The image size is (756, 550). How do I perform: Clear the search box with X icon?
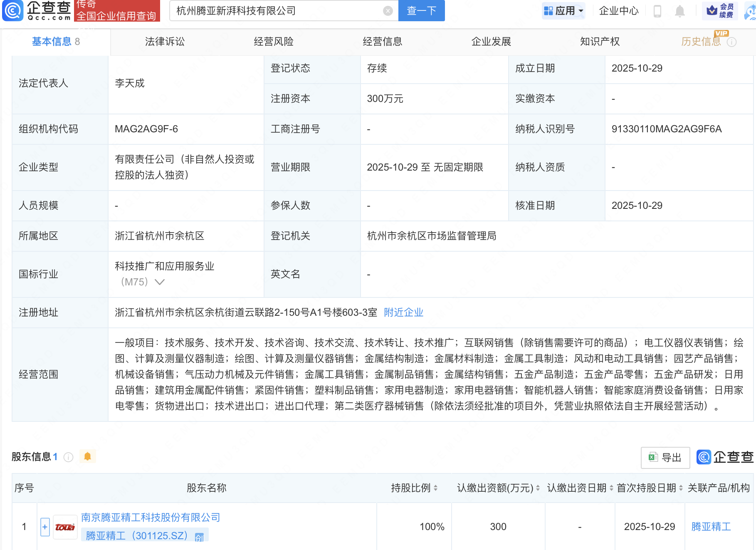tap(388, 11)
